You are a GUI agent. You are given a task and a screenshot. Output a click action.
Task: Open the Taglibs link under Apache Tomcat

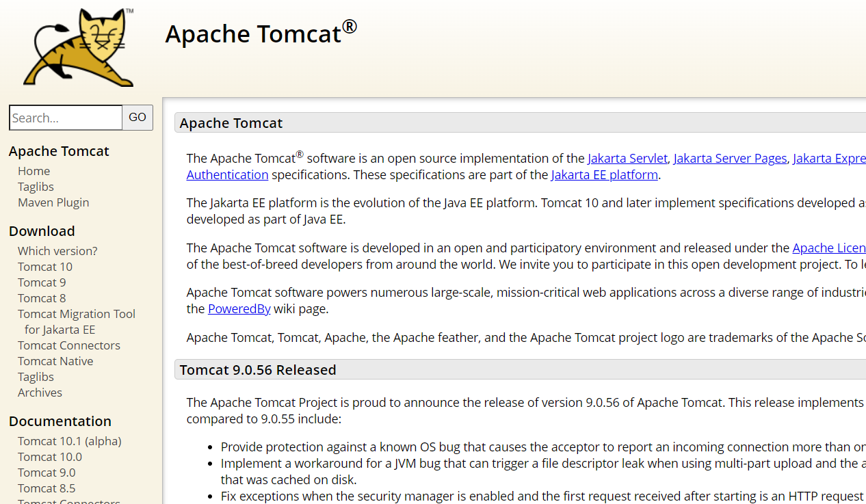(x=36, y=187)
